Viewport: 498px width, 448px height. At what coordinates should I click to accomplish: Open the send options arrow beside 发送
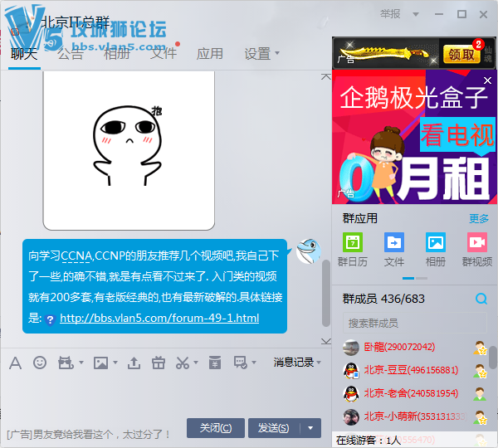click(x=311, y=428)
